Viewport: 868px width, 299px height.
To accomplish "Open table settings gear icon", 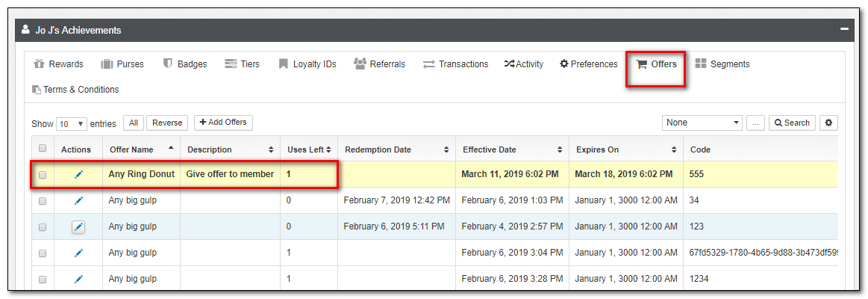I will point(828,123).
